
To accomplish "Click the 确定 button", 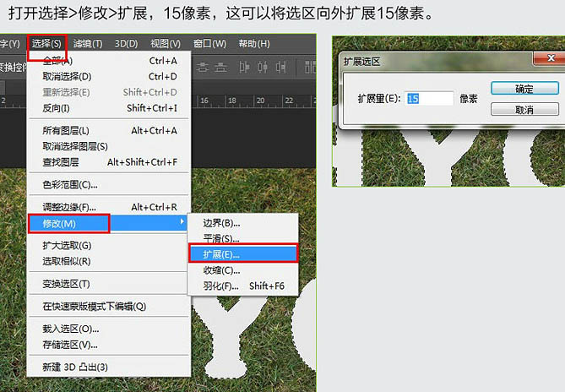I will tap(524, 89).
